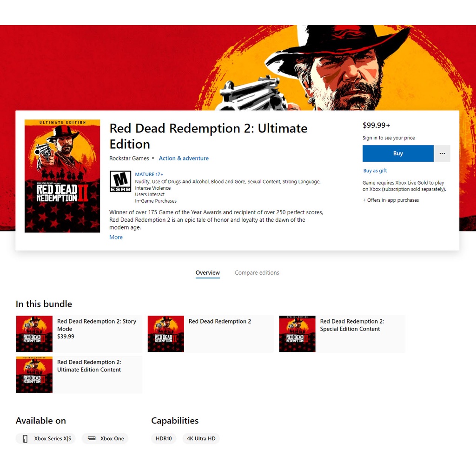Viewport: 476px width, 476px height.
Task: Click the Buy as gift link
Action: click(x=375, y=171)
